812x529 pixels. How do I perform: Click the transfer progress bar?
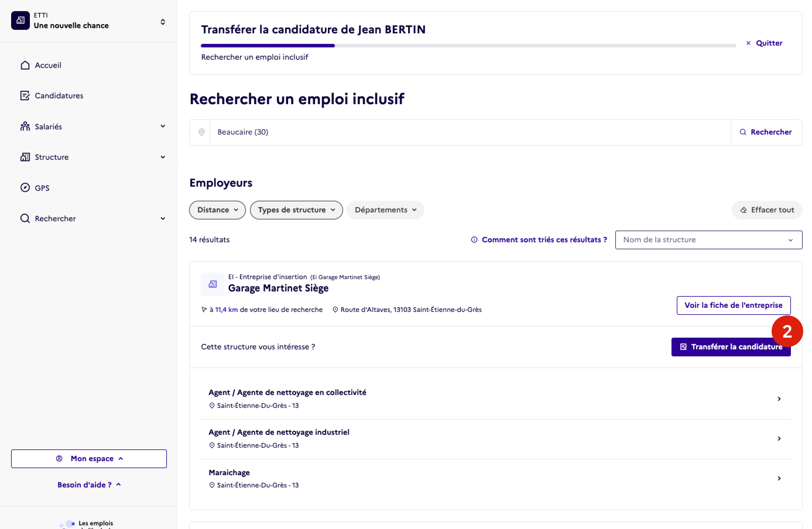pyautogui.click(x=468, y=45)
